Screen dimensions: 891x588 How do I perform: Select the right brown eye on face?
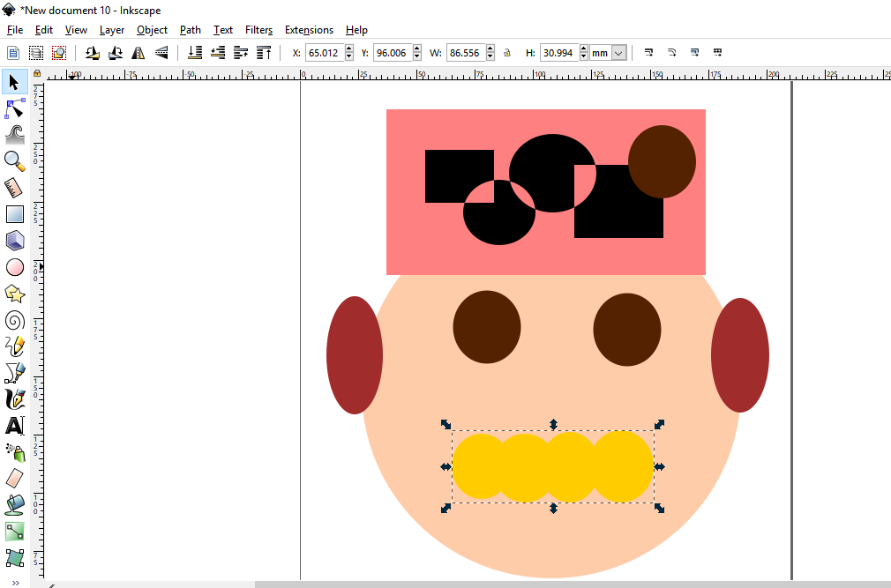click(627, 330)
